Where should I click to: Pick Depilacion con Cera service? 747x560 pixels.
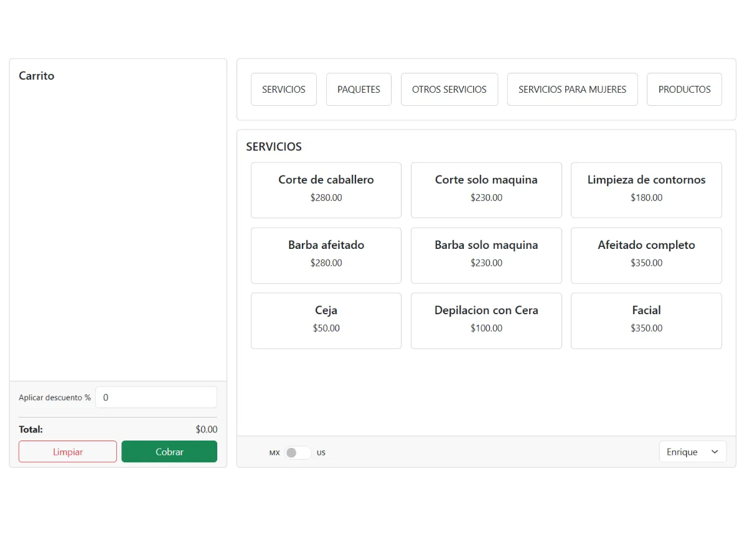(486, 320)
